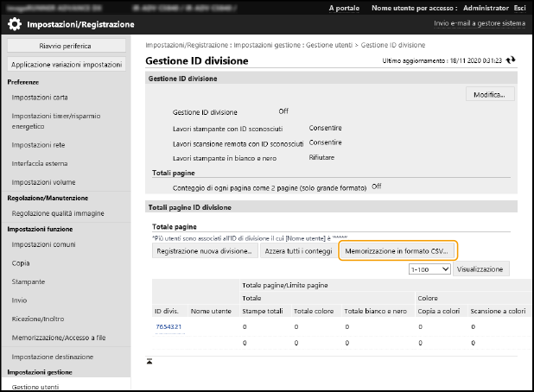The width and height of the screenshot is (534, 392).
Task: Open Registrazione nuova divisione
Action: coord(204,250)
